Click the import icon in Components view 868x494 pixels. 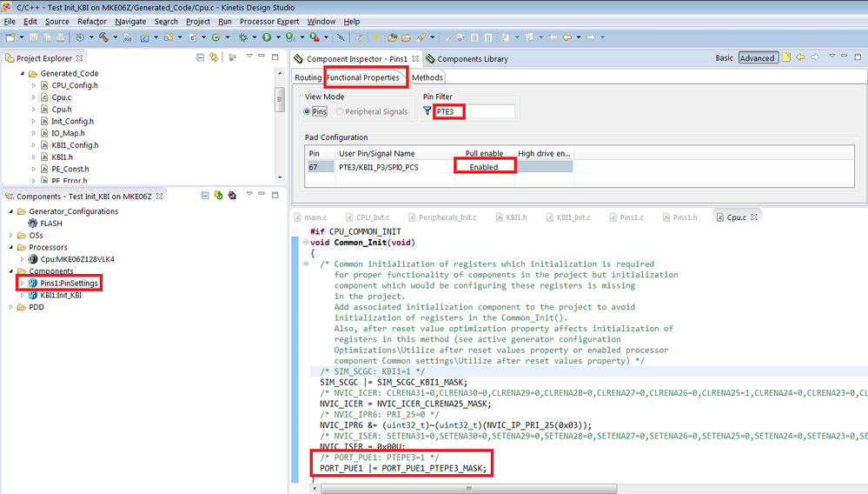click(233, 196)
